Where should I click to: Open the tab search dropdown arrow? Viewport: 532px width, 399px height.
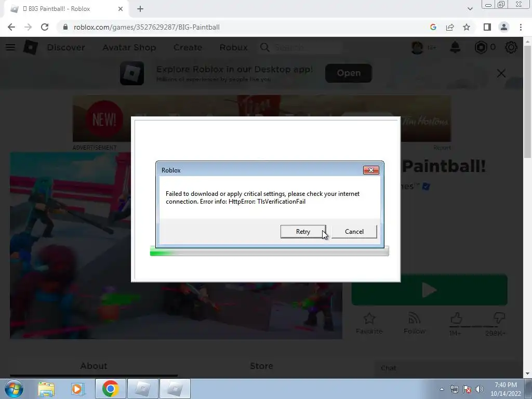click(x=470, y=9)
